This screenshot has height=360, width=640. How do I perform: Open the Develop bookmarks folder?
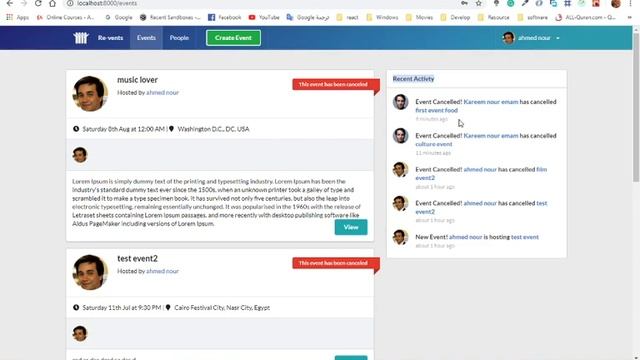click(x=455, y=18)
